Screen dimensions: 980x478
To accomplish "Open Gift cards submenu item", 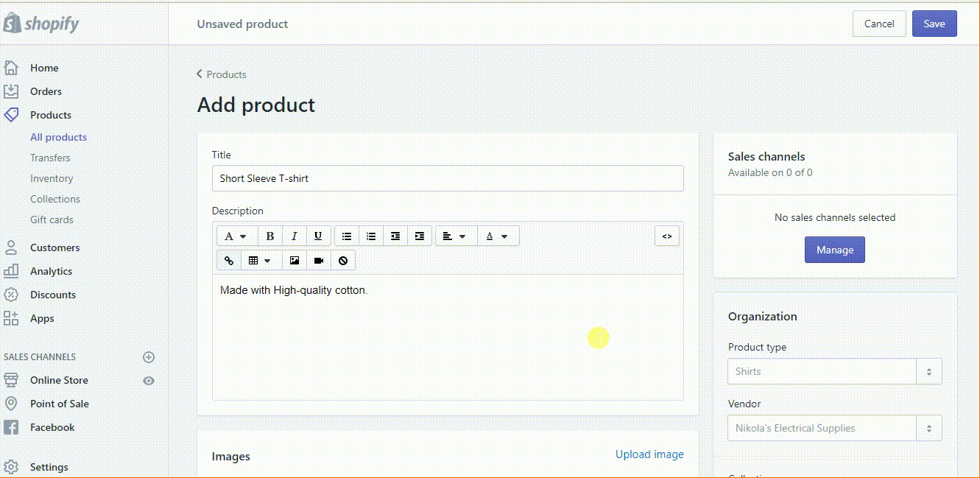I will point(52,219).
